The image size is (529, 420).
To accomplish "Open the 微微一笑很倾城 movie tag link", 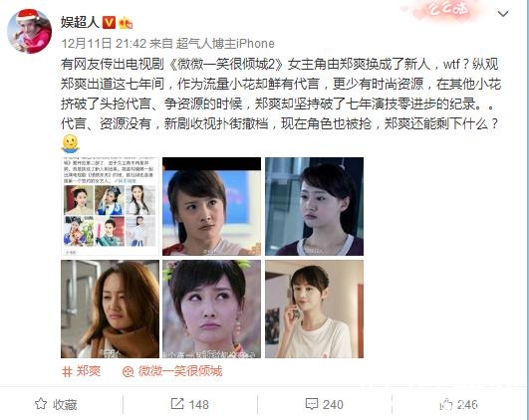I will (x=172, y=371).
